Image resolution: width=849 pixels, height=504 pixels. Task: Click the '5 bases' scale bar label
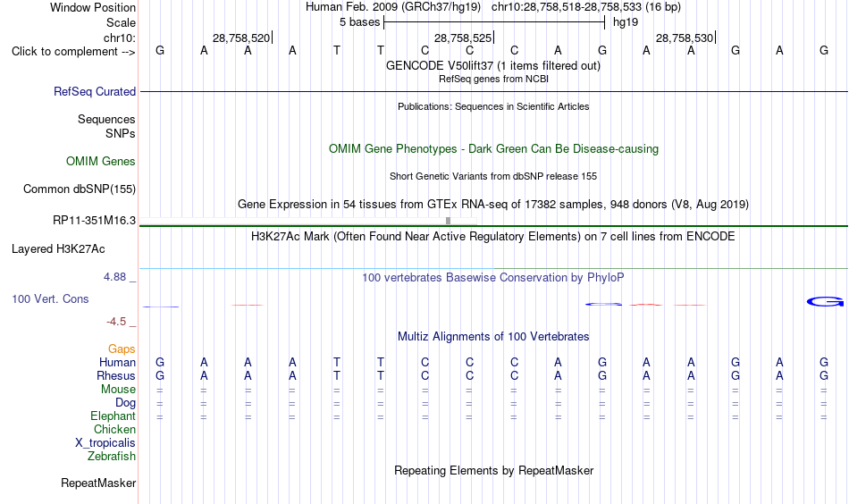tap(359, 22)
